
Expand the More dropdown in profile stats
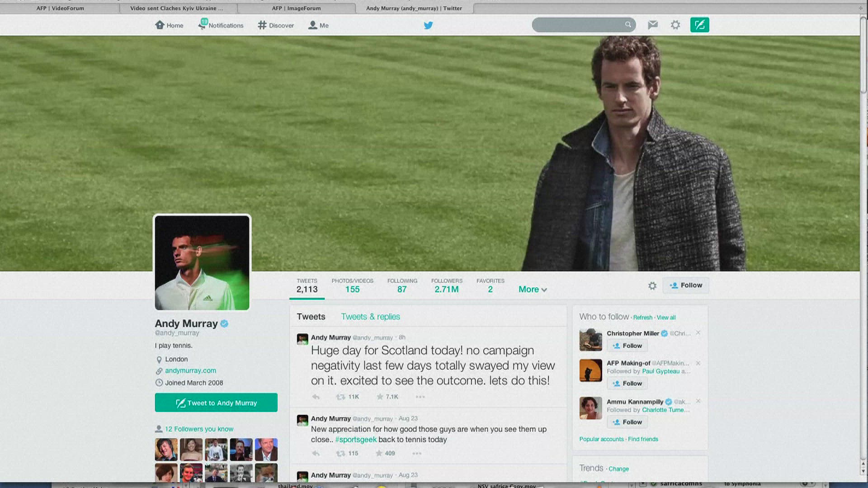point(533,289)
